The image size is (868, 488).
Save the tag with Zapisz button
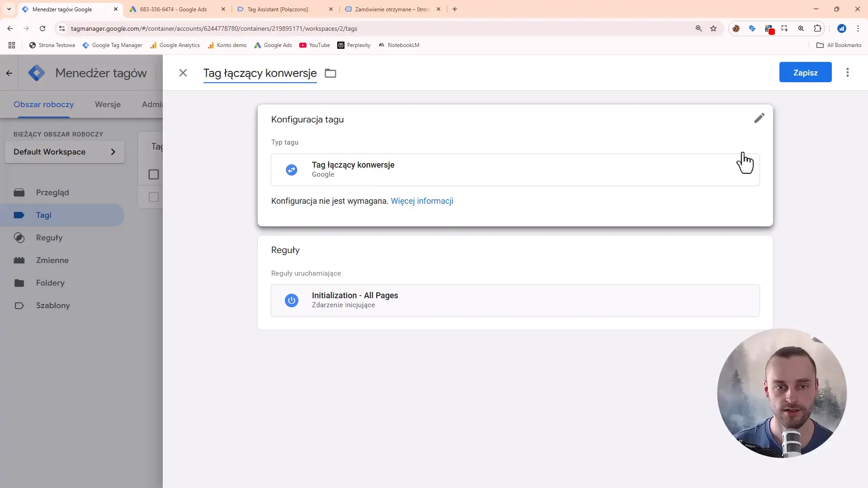pyautogui.click(x=805, y=72)
